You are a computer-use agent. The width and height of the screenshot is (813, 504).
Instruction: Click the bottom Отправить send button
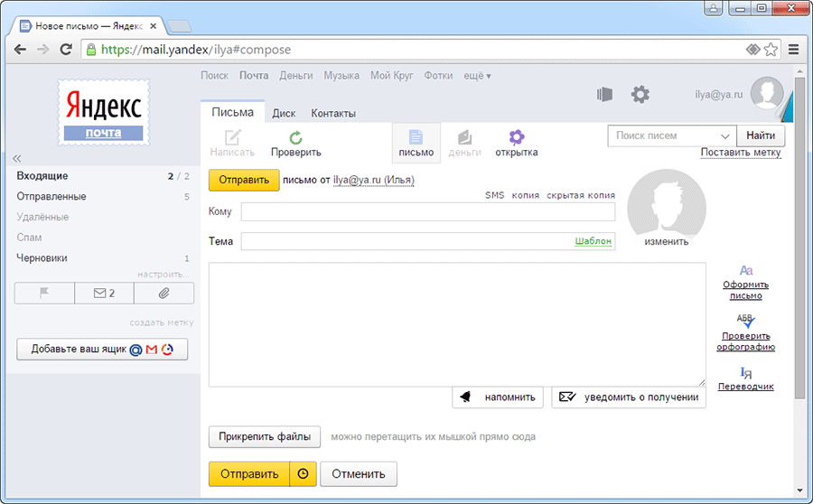coord(249,474)
